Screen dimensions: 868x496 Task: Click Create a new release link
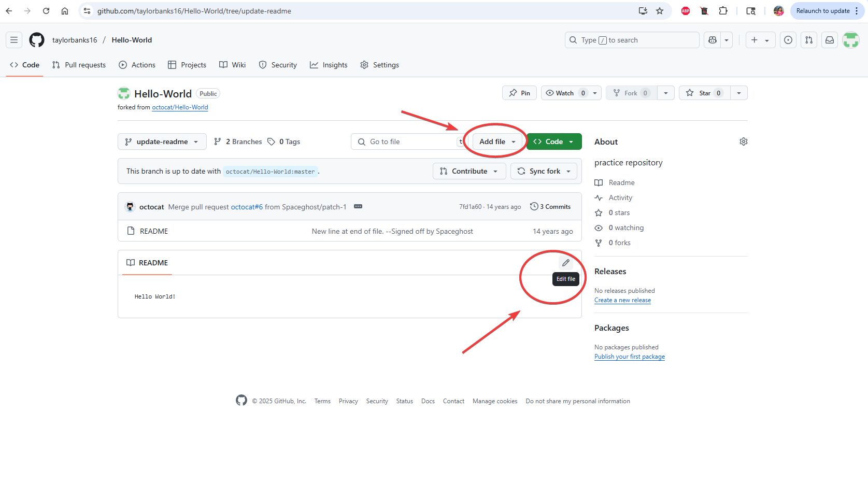pos(622,300)
